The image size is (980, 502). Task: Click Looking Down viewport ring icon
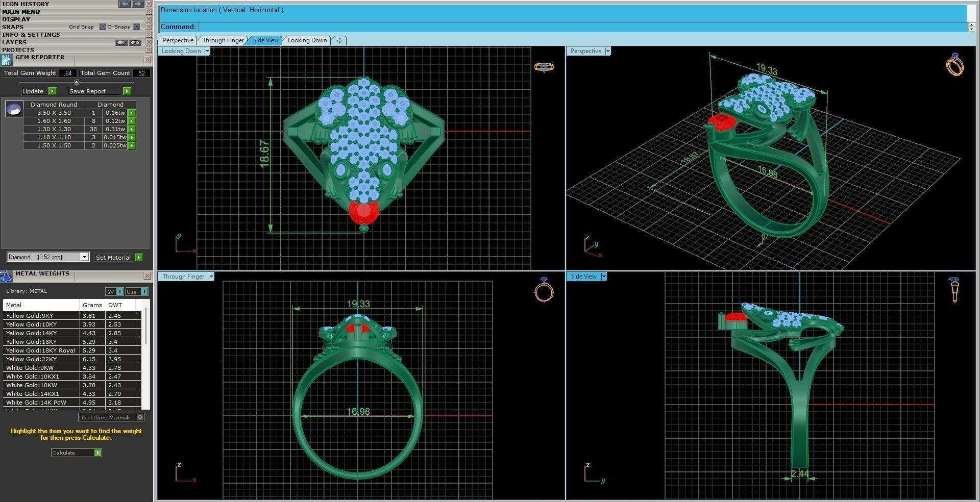tap(544, 67)
